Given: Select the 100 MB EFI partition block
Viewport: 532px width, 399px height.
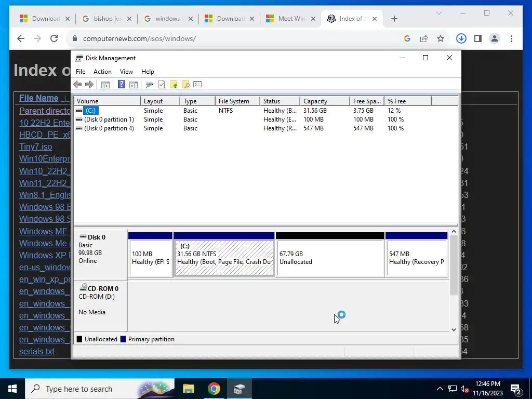Looking at the screenshot, I should pos(150,255).
